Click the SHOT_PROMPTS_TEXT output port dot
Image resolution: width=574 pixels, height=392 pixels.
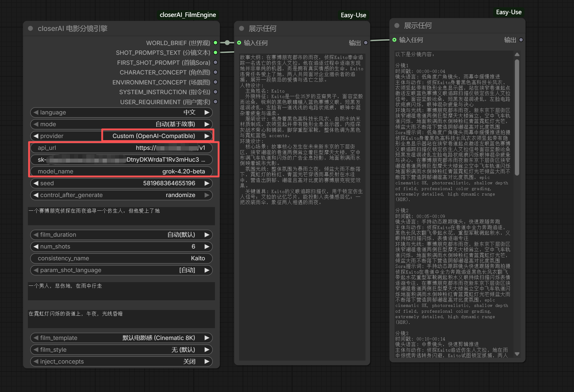(x=215, y=53)
